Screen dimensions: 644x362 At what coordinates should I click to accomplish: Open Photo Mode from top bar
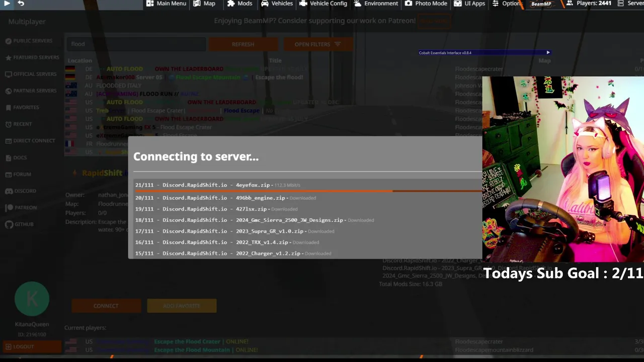pyautogui.click(x=426, y=3)
